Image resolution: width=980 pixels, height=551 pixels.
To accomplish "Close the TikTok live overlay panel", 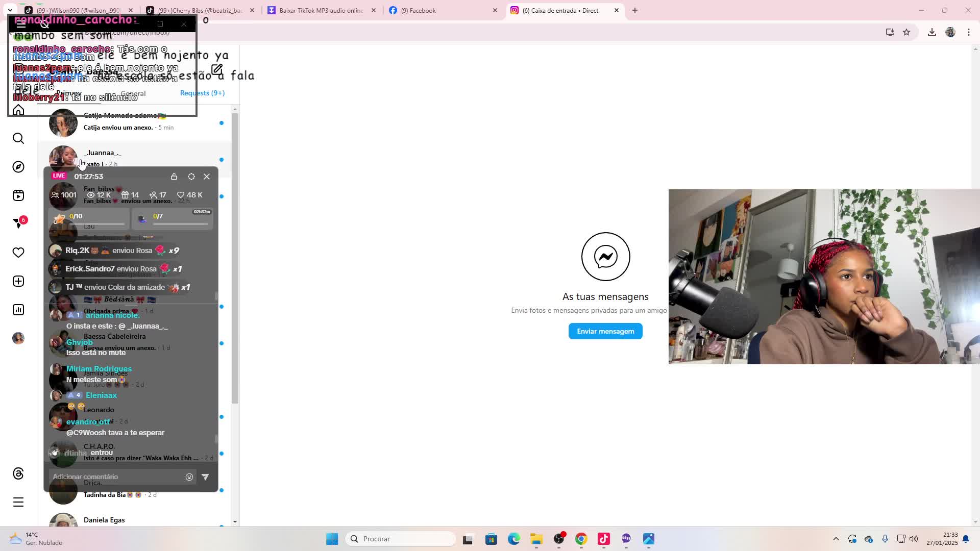I will (x=207, y=177).
